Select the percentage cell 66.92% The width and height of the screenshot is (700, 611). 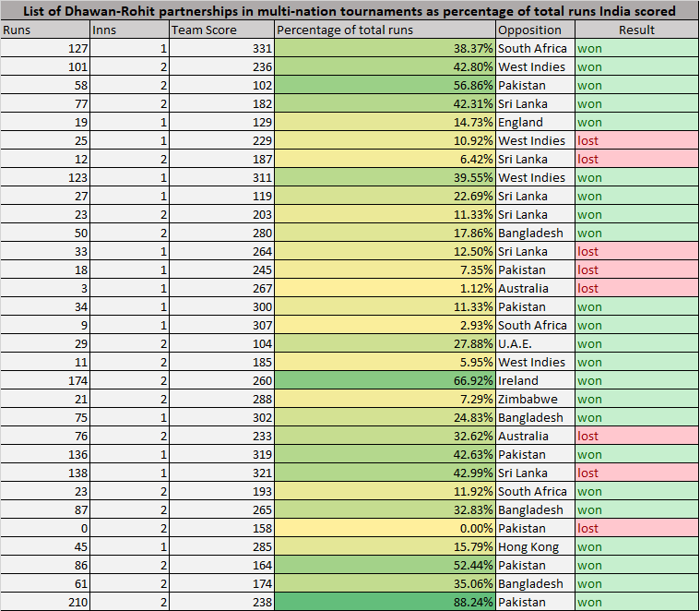pos(385,380)
